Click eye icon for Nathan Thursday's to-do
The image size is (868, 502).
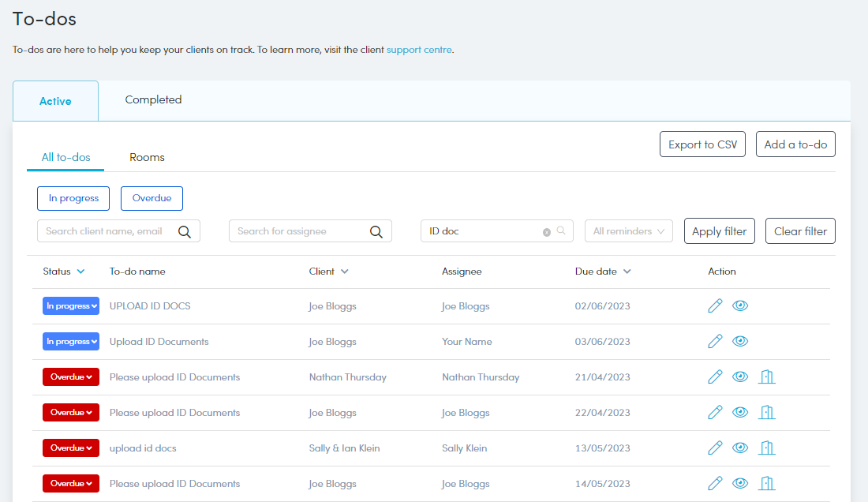coord(740,377)
